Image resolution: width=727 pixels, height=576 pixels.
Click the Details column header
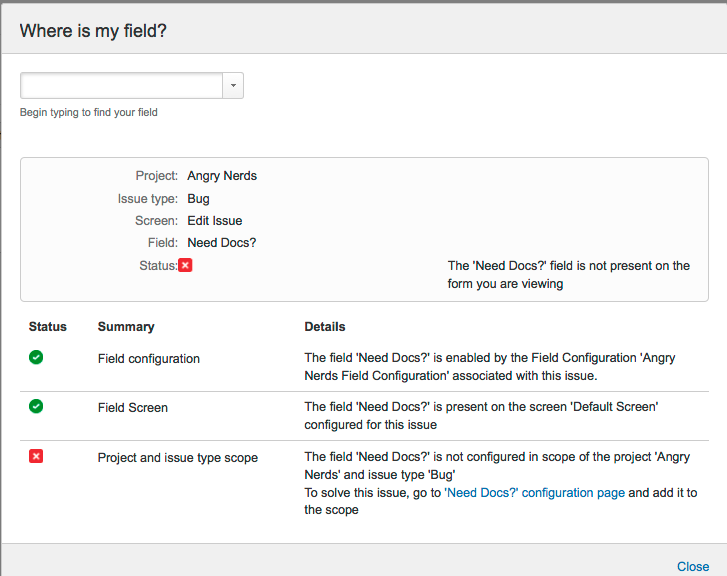pyautogui.click(x=325, y=327)
